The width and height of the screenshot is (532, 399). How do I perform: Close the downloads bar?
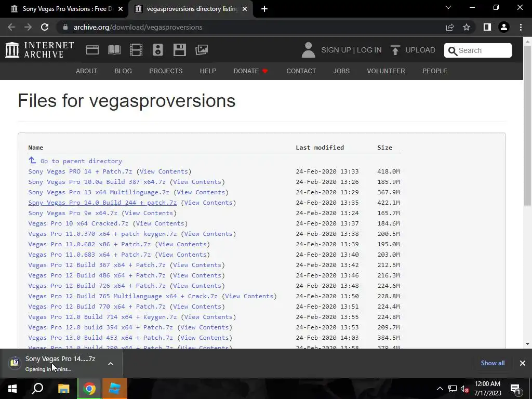pos(523,363)
